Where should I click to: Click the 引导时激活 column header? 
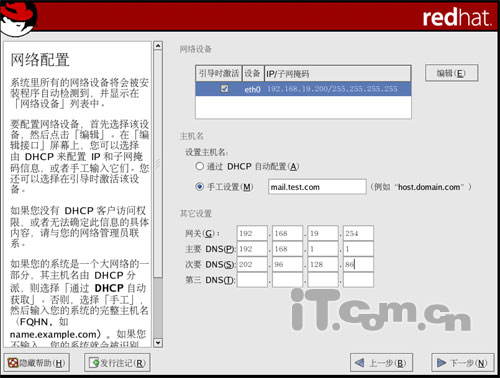pyautogui.click(x=219, y=73)
